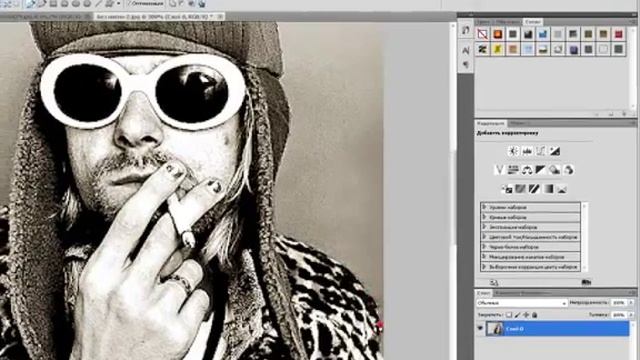This screenshot has height=360, width=640.
Task: Apply the yellow style swatch
Action: 498,49
